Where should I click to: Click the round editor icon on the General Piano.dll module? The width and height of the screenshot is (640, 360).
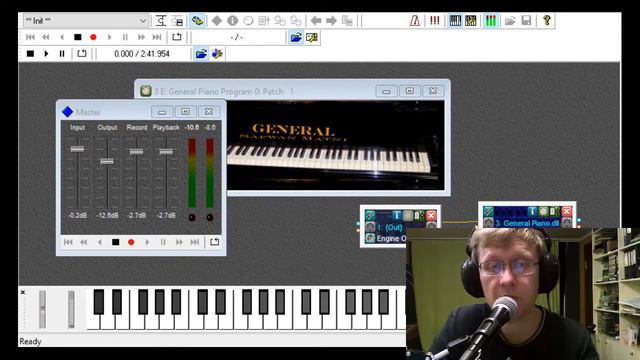coord(543,211)
